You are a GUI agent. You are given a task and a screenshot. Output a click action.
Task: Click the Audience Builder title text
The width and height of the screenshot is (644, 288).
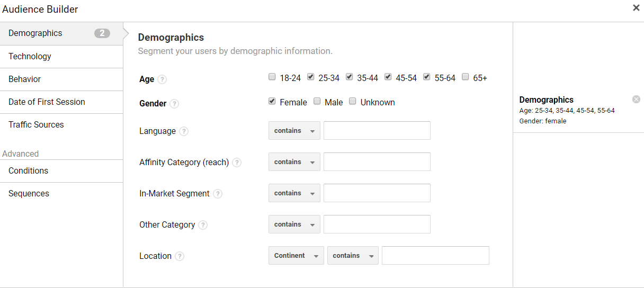point(40,9)
